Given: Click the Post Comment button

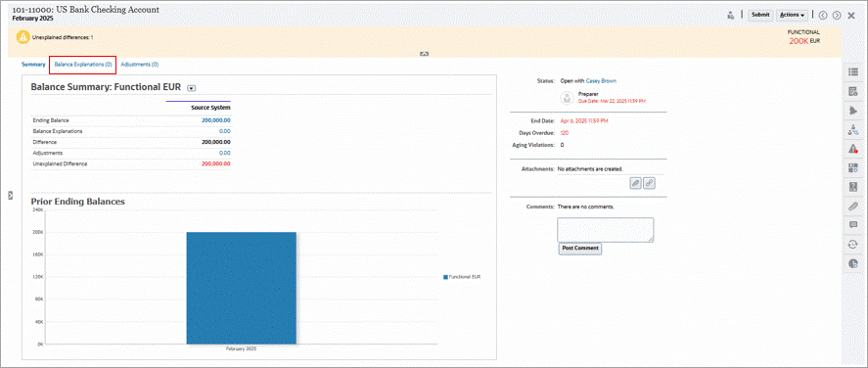Looking at the screenshot, I should click(x=580, y=249).
